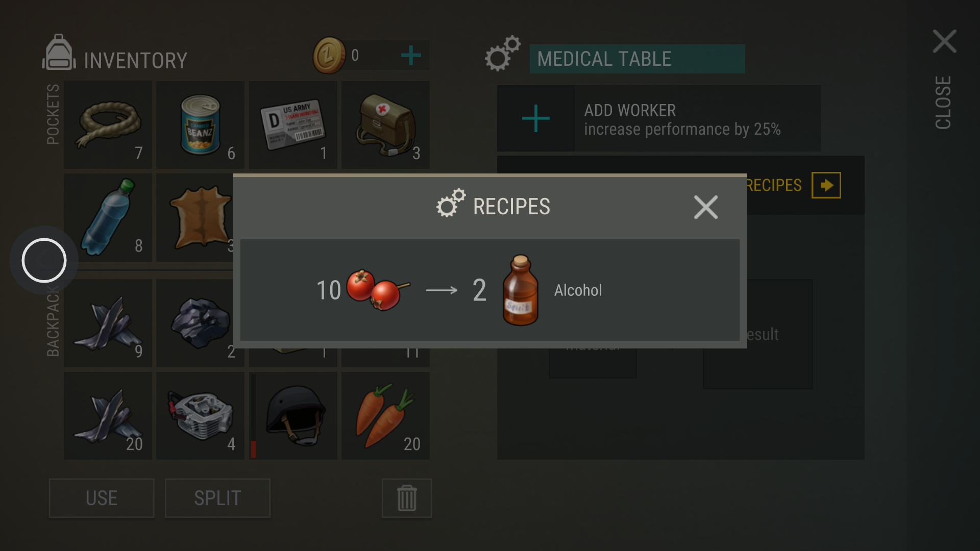Add coins with plus button

pyautogui.click(x=411, y=55)
